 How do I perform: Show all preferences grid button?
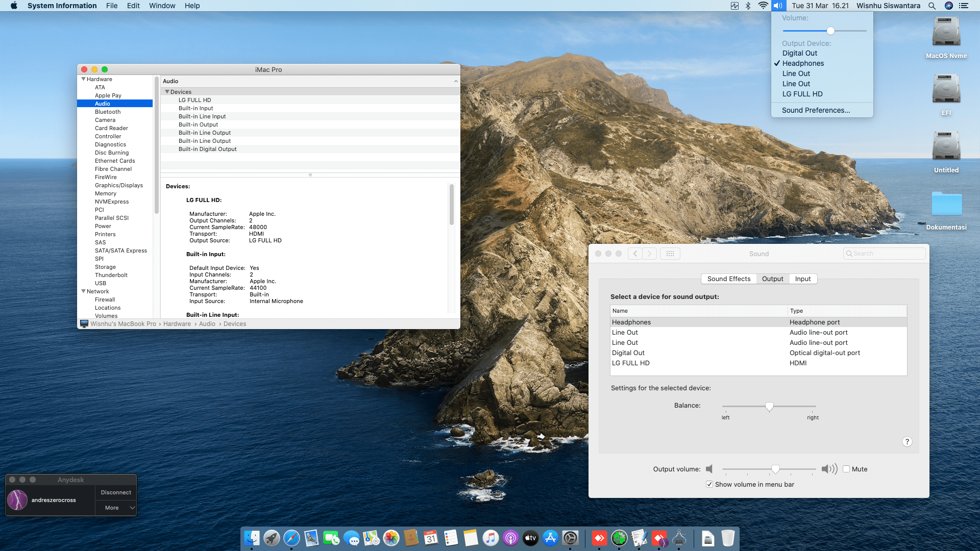click(x=670, y=254)
